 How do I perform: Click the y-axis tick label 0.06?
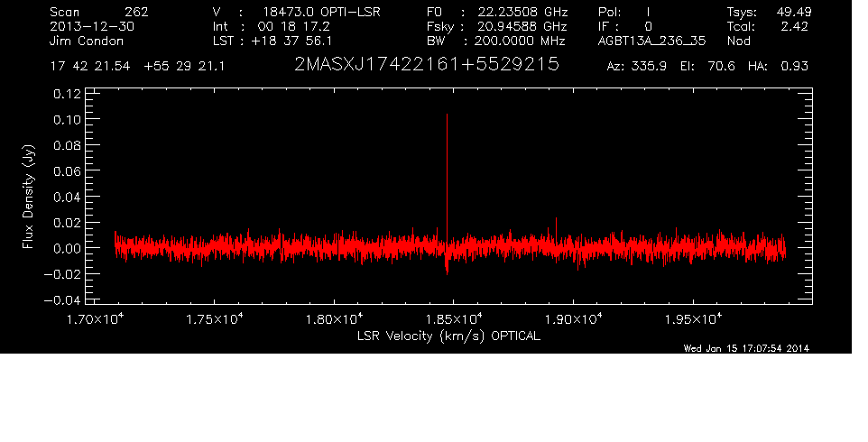(x=67, y=170)
